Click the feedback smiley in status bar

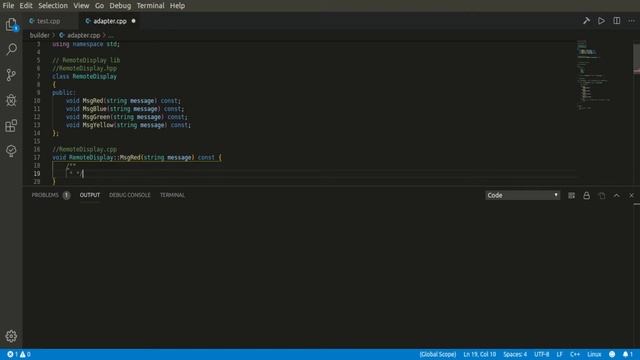pyautogui.click(x=612, y=354)
